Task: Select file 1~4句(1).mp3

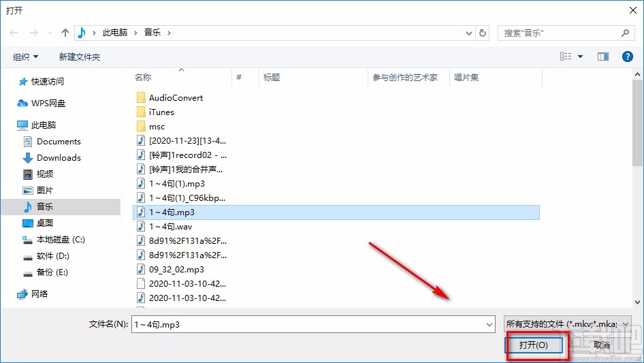Action: [x=176, y=184]
